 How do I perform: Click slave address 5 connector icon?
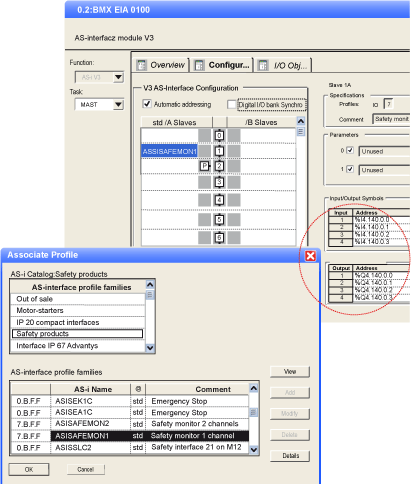pyautogui.click(x=219, y=220)
